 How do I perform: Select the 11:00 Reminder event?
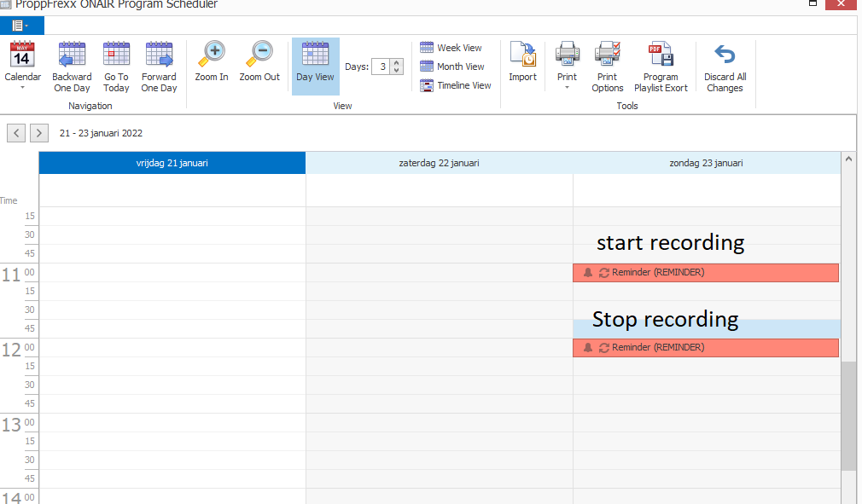coord(706,273)
